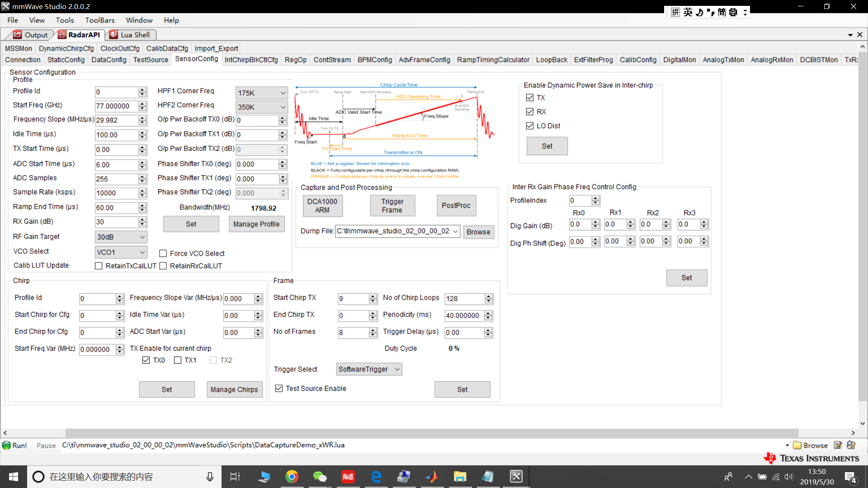This screenshot has height=488, width=868.
Task: Click Browse button for dump file
Action: tap(478, 232)
